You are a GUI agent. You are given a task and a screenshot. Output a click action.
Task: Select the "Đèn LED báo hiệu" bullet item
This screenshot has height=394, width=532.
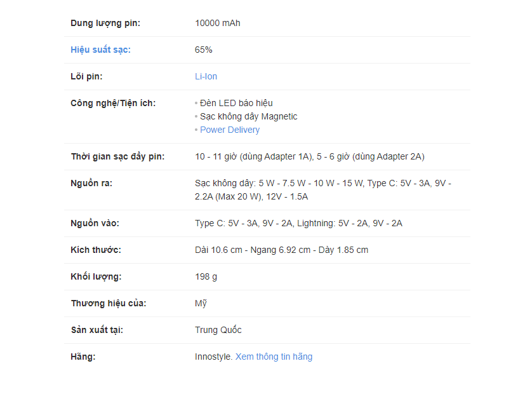(236, 103)
